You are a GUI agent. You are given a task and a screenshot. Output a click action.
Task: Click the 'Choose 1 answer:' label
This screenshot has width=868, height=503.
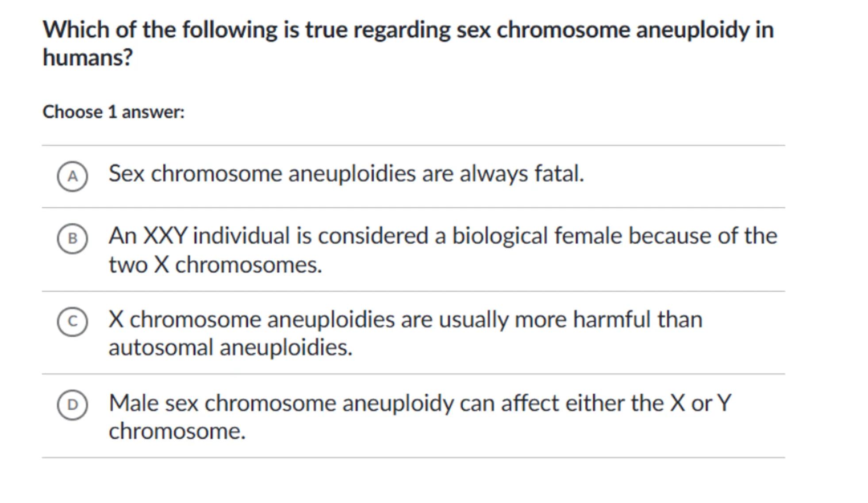coord(113,112)
